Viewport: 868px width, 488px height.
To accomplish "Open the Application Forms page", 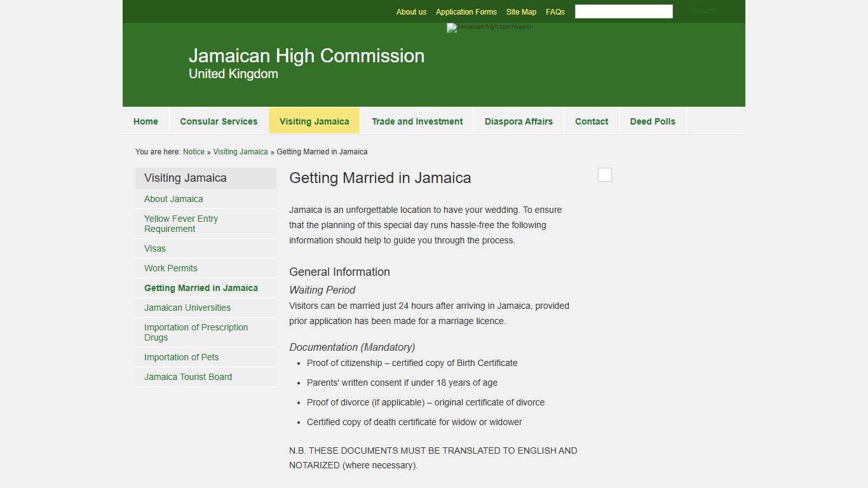I will tap(466, 11).
